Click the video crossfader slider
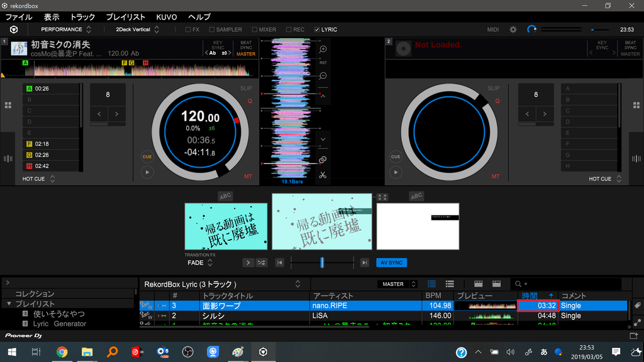The image size is (644, 362). click(322, 263)
